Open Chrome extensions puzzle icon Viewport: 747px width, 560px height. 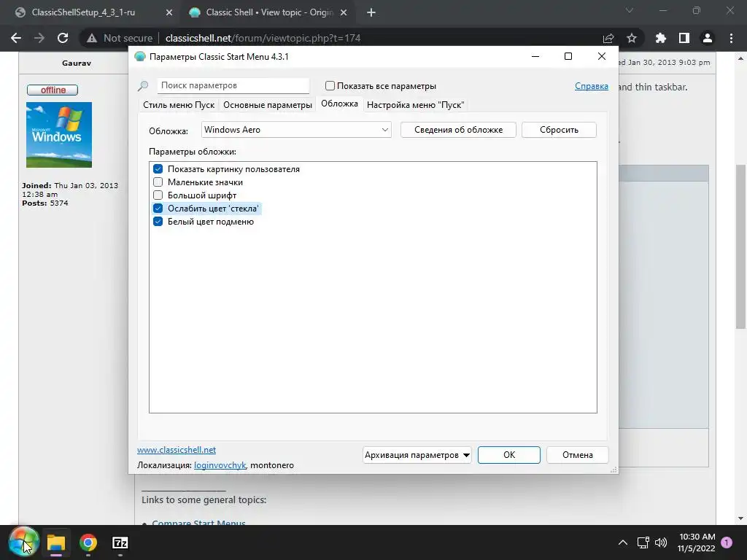point(660,38)
